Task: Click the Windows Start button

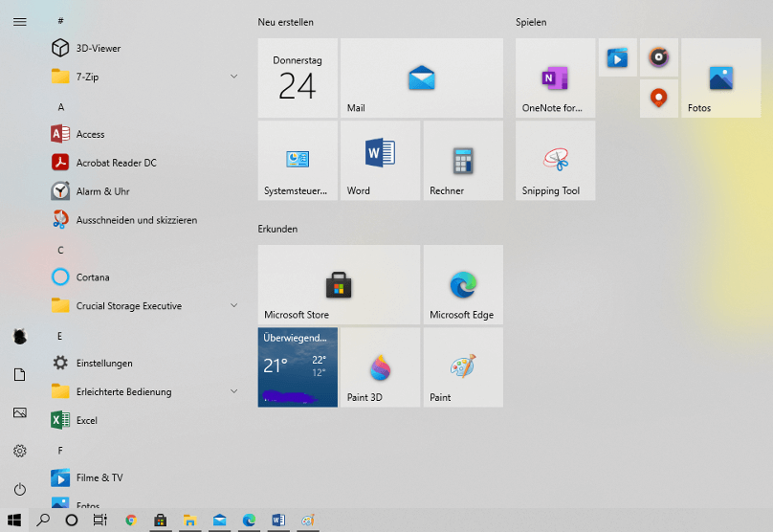Action: (14, 521)
